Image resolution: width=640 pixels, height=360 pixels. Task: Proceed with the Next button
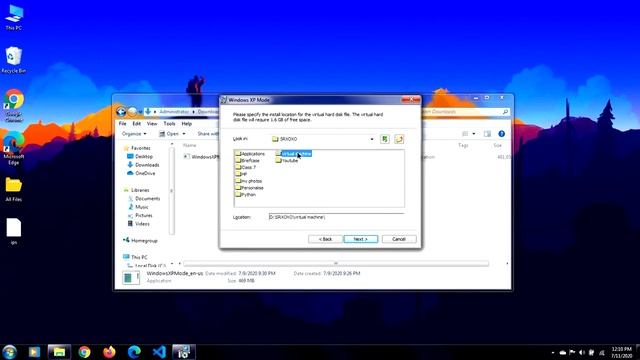click(361, 239)
